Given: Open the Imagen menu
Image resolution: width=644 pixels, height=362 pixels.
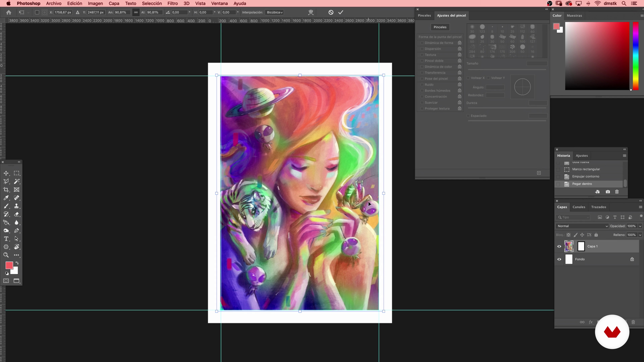Looking at the screenshot, I should pos(95,4).
